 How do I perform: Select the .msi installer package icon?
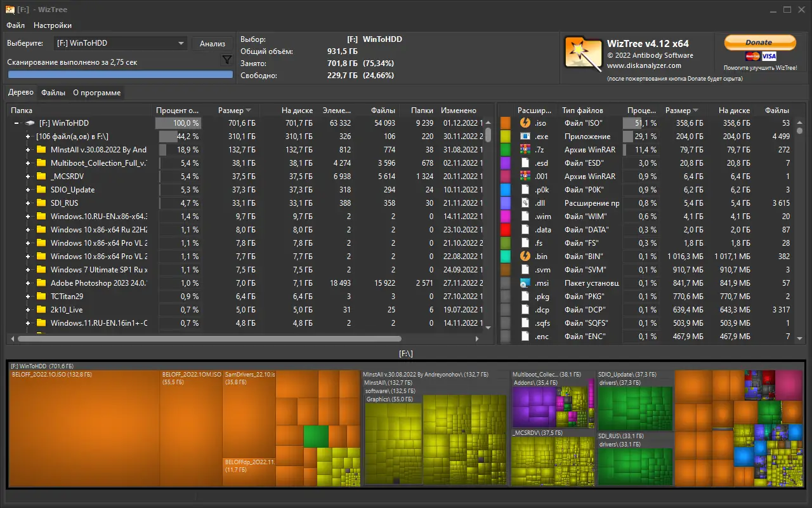point(525,283)
